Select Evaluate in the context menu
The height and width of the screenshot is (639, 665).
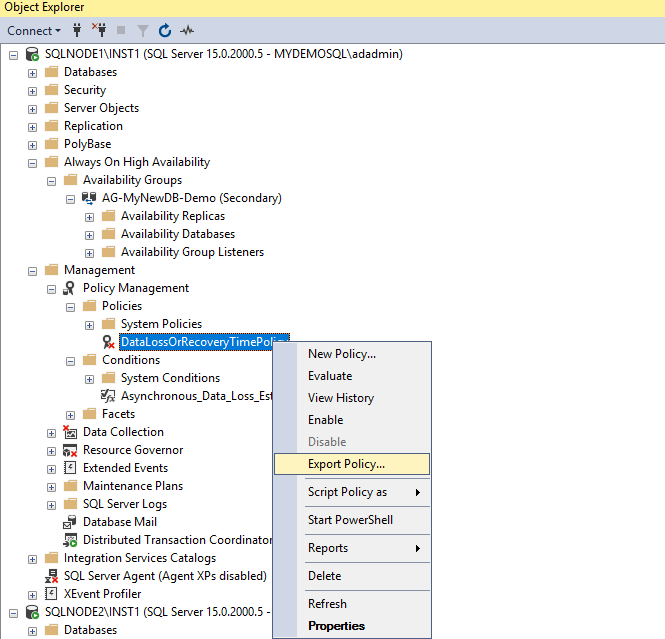click(x=330, y=376)
